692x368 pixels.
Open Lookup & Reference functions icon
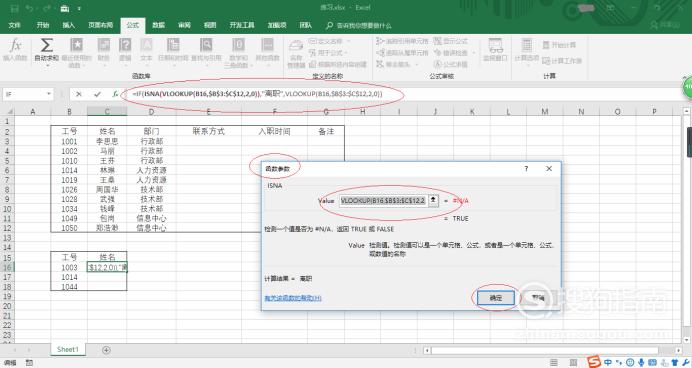[x=206, y=45]
